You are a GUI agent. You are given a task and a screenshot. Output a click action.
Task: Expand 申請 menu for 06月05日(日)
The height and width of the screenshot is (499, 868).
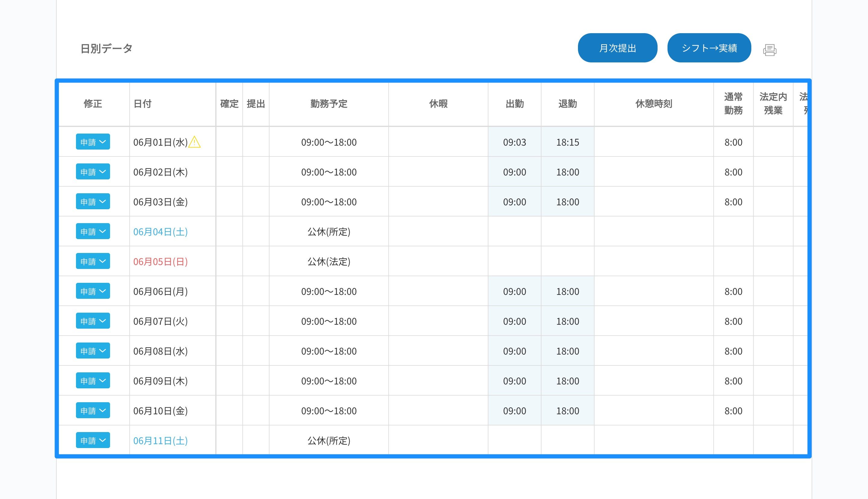tap(93, 261)
